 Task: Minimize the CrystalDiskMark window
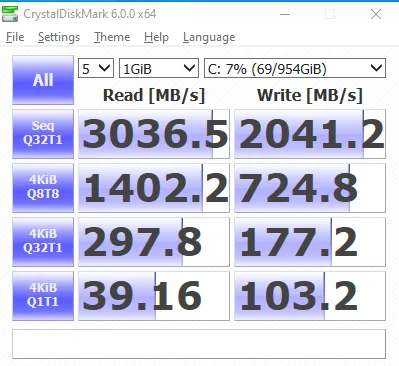285,14
